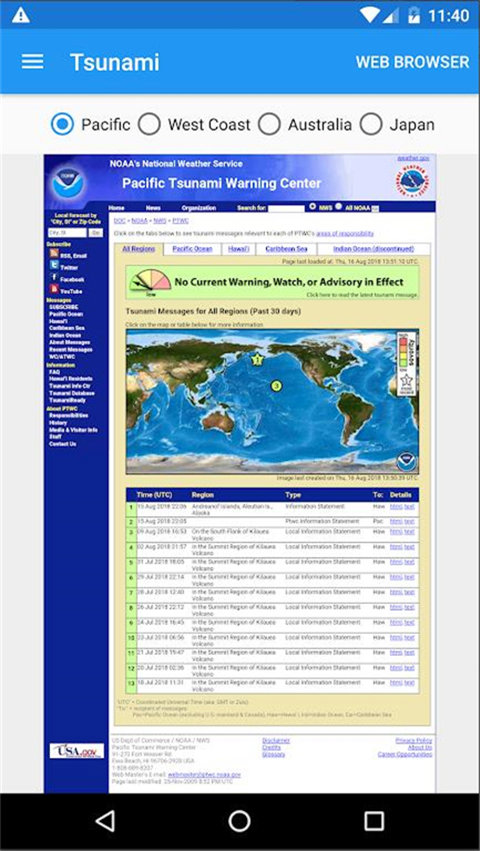Open the Contact Us sidebar link
Viewport: 480px width, 851px height.
coord(62,443)
